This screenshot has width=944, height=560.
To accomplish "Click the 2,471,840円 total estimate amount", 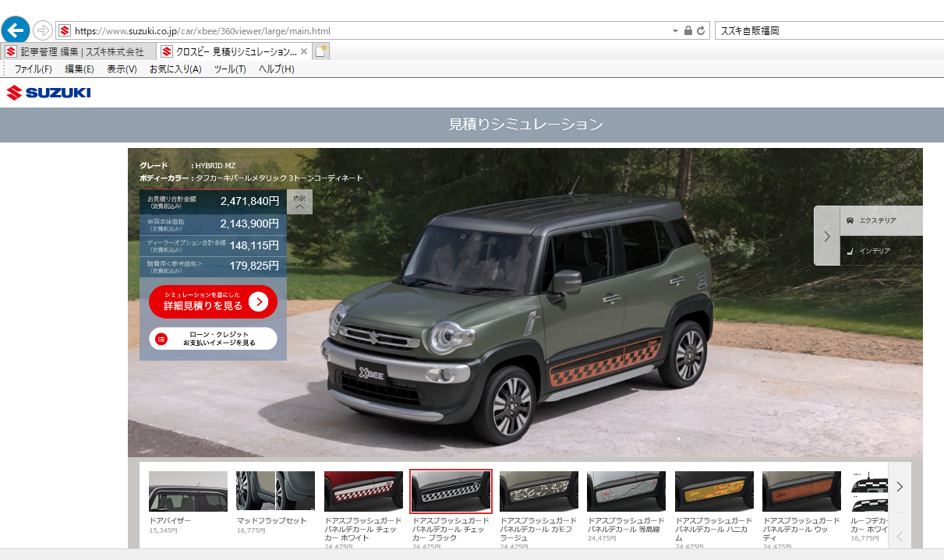I will 249,201.
